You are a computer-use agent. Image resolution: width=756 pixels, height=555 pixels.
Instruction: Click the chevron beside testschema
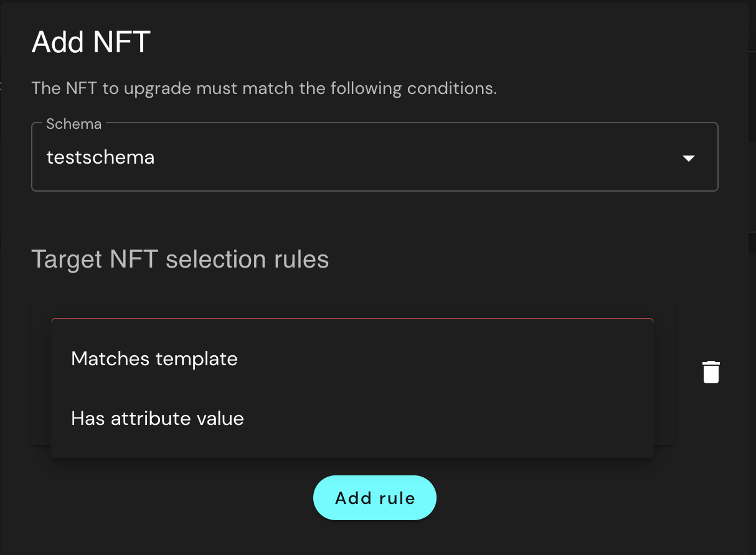point(689,158)
